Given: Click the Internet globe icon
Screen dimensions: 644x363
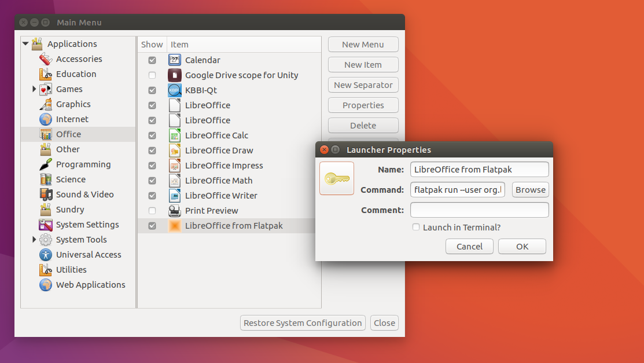Looking at the screenshot, I should (46, 119).
